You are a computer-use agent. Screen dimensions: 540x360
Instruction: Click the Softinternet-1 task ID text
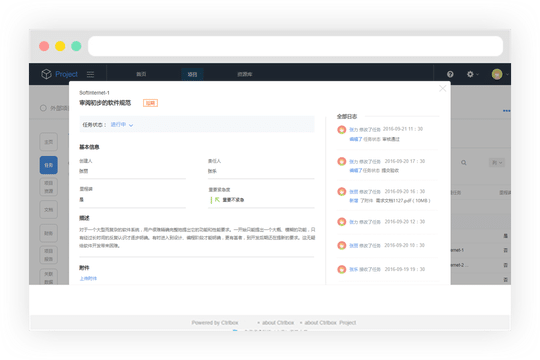pyautogui.click(x=94, y=93)
